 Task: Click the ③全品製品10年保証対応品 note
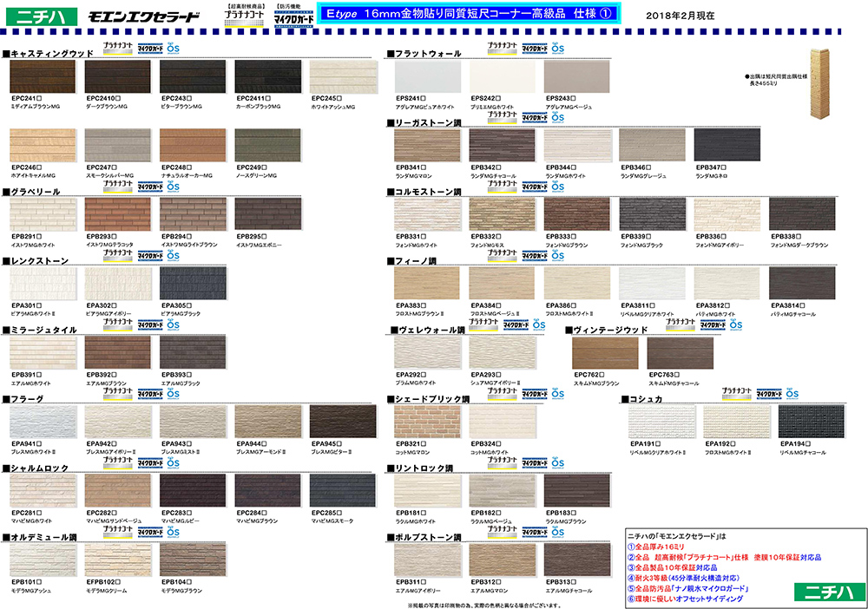pos(672,567)
